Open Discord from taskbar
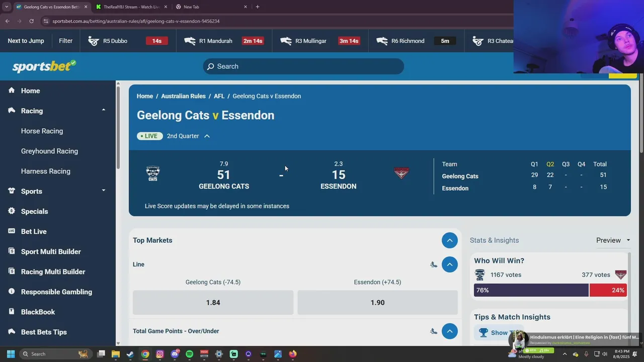 (x=175, y=354)
